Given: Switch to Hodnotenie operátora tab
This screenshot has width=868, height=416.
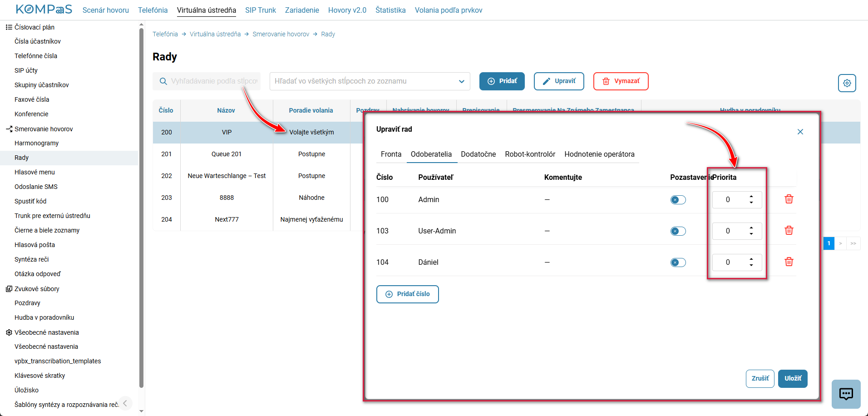Looking at the screenshot, I should coord(600,154).
